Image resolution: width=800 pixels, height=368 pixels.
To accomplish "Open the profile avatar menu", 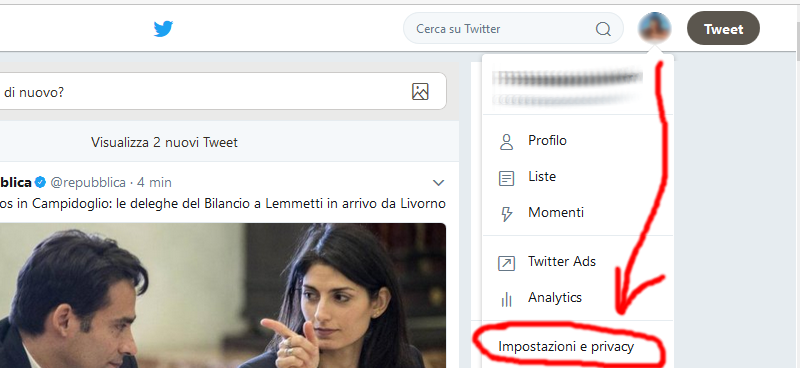I will [x=654, y=28].
